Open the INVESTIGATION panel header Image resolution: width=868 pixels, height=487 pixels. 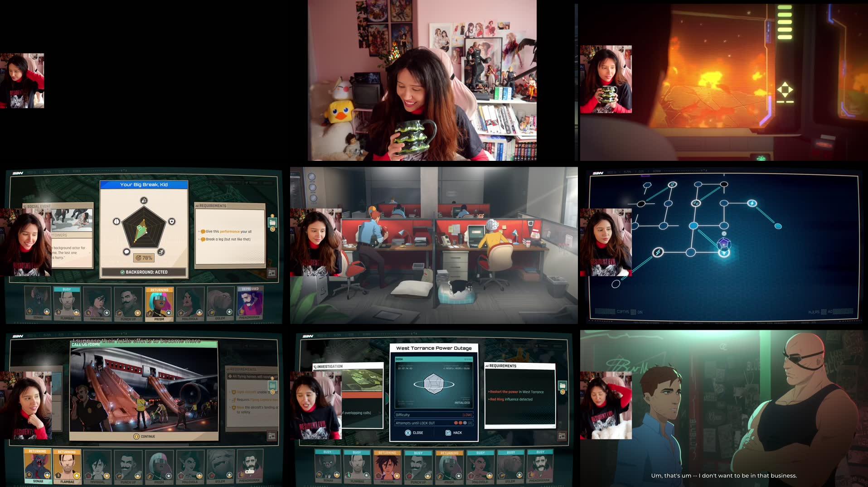point(330,366)
